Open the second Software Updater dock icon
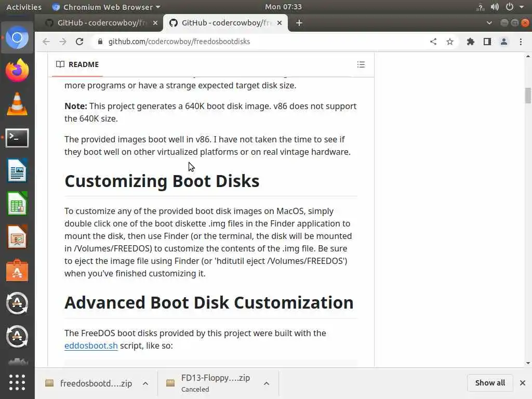Viewport: 532px width, 399px height. point(17,336)
